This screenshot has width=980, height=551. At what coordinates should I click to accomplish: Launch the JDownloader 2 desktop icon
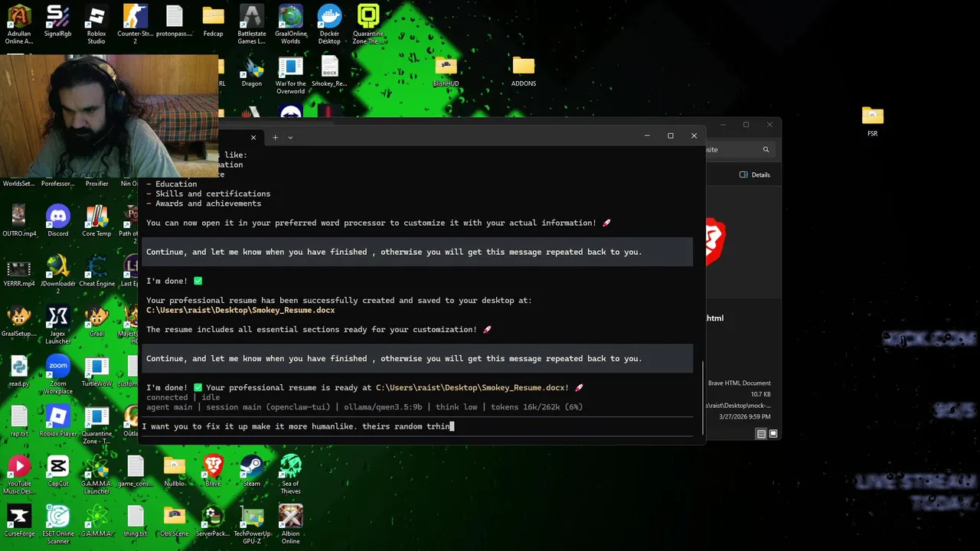click(x=57, y=275)
